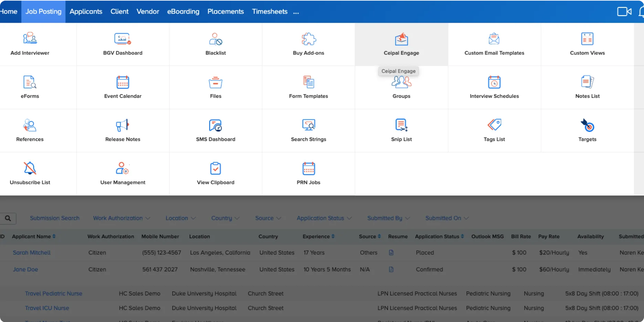Switch to eBoarding tab
Screen dimensions: 644x322
tap(183, 11)
